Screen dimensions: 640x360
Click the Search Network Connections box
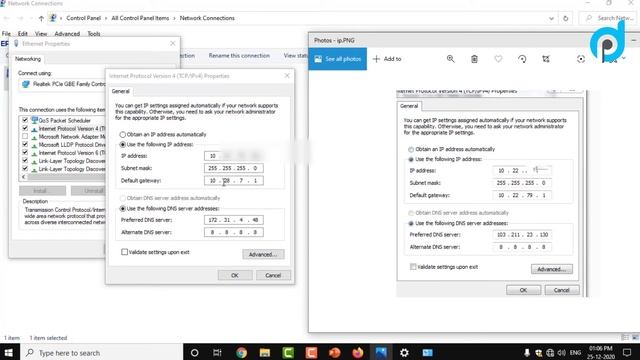[x=609, y=18]
